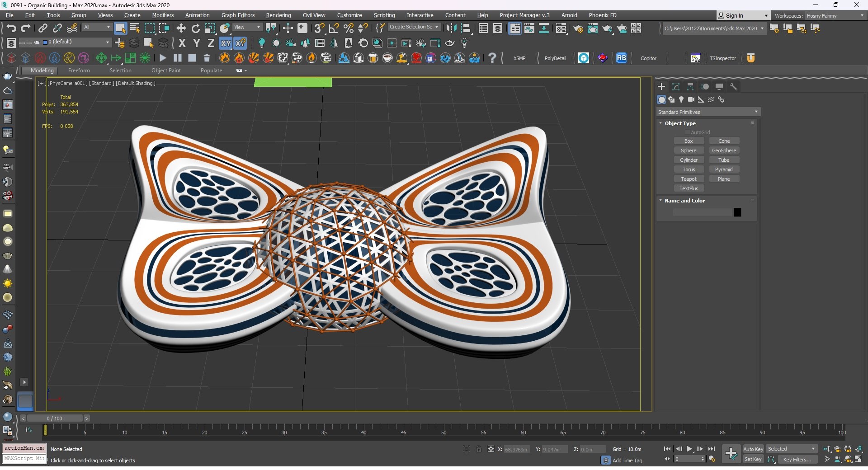Screen dimensions: 868x470
Task: Open the Modifiers menu
Action: click(x=163, y=15)
